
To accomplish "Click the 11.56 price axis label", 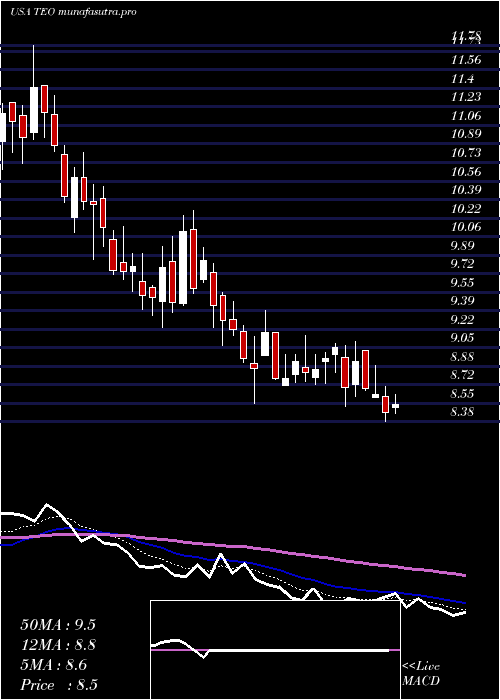I will pos(466,60).
